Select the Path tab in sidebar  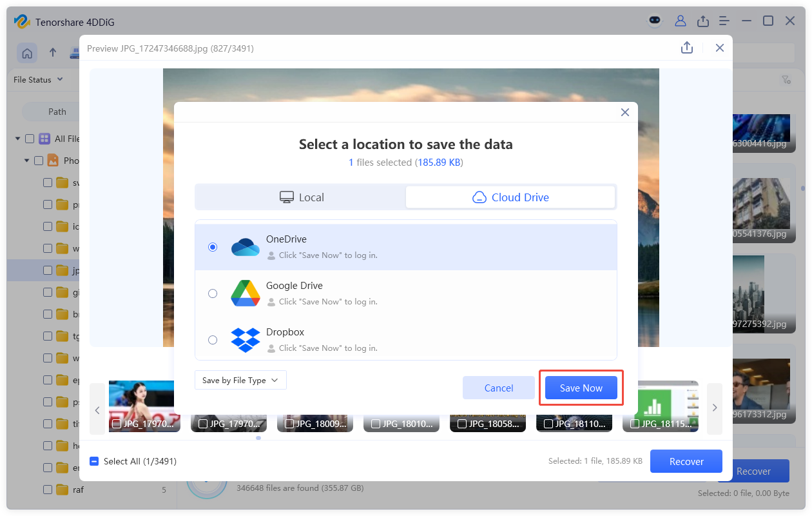(x=57, y=112)
